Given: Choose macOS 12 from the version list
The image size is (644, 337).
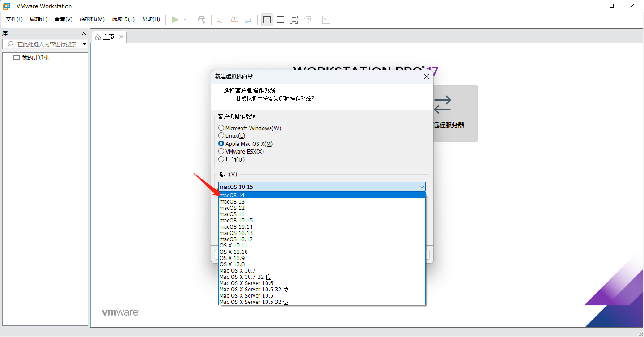Looking at the screenshot, I should pyautogui.click(x=322, y=208).
